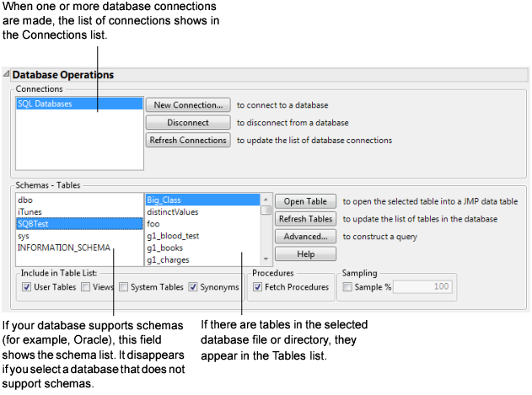Click the tables list scroll up arrow
532x395 pixels.
point(266,199)
